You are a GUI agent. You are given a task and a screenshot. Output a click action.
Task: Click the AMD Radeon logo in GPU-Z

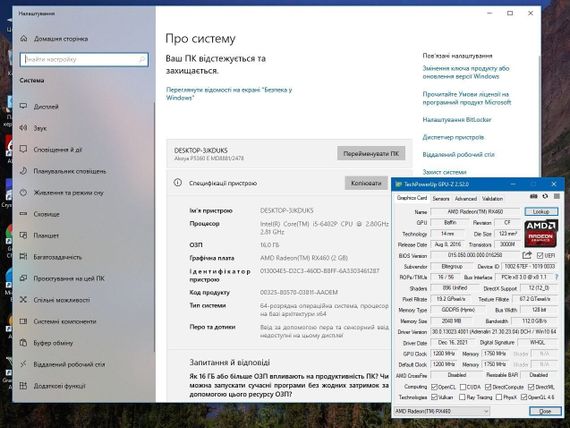click(x=541, y=233)
